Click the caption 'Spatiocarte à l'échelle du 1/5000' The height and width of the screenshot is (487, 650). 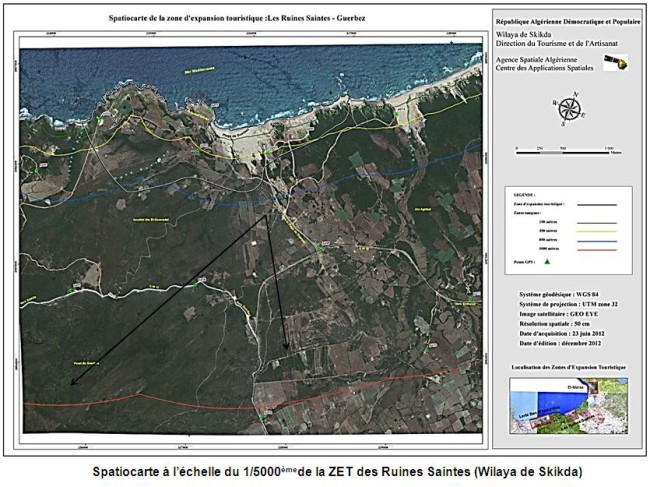[x=325, y=470]
